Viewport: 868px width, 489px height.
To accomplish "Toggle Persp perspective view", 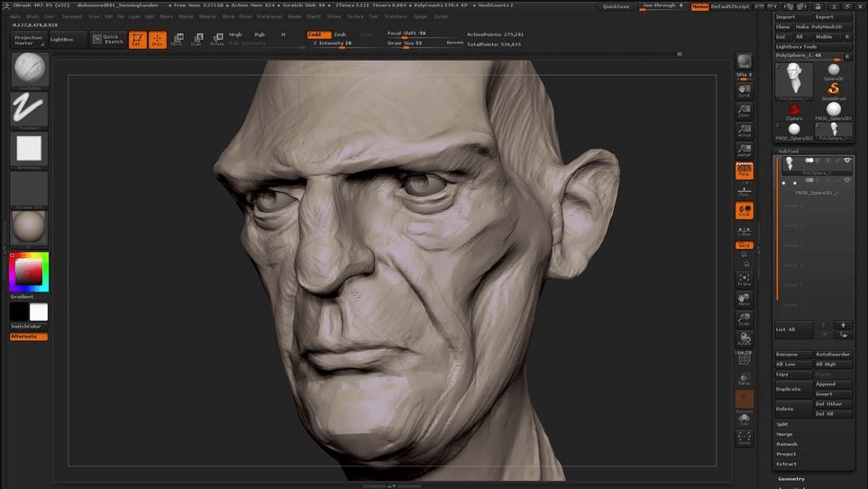I will coord(744,171).
